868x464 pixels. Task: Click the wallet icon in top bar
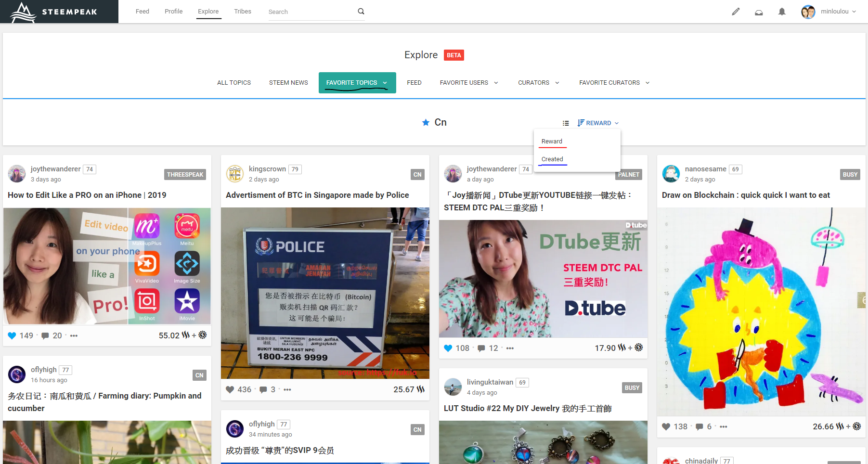point(759,12)
